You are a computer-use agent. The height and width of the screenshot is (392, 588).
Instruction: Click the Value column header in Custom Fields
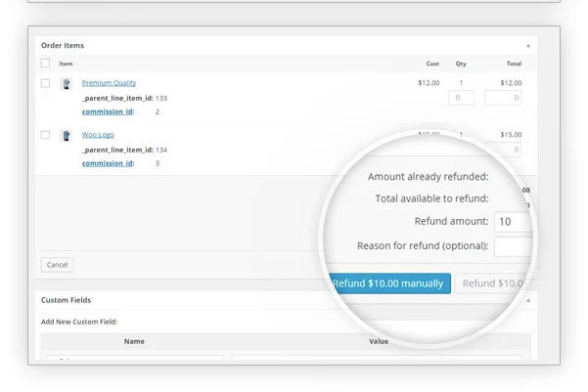[379, 341]
